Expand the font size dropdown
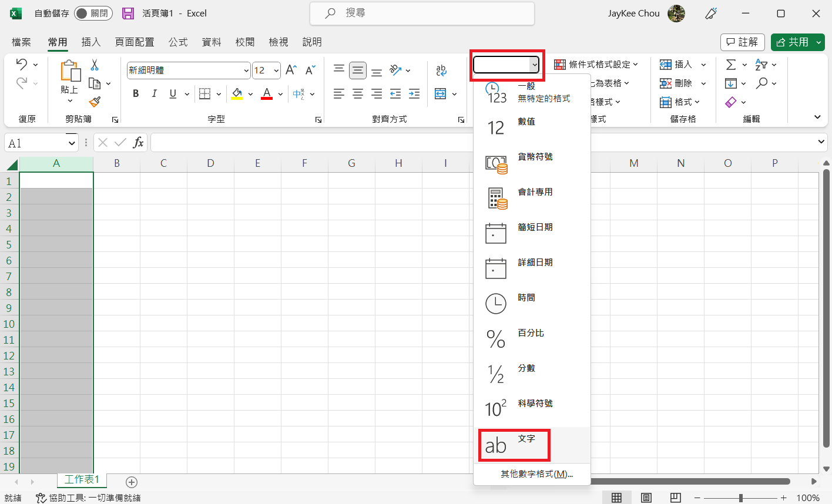This screenshot has width=832, height=504. tap(276, 70)
